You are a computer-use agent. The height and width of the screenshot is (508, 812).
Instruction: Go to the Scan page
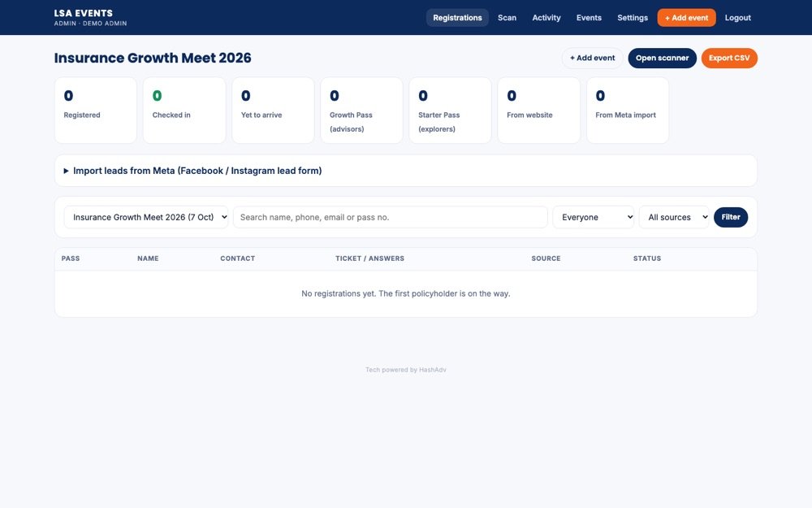(507, 18)
